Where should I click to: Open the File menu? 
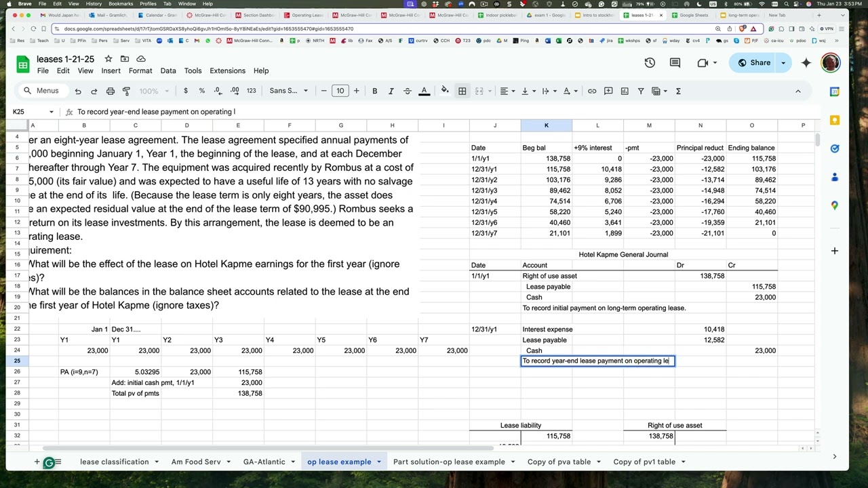click(x=43, y=70)
